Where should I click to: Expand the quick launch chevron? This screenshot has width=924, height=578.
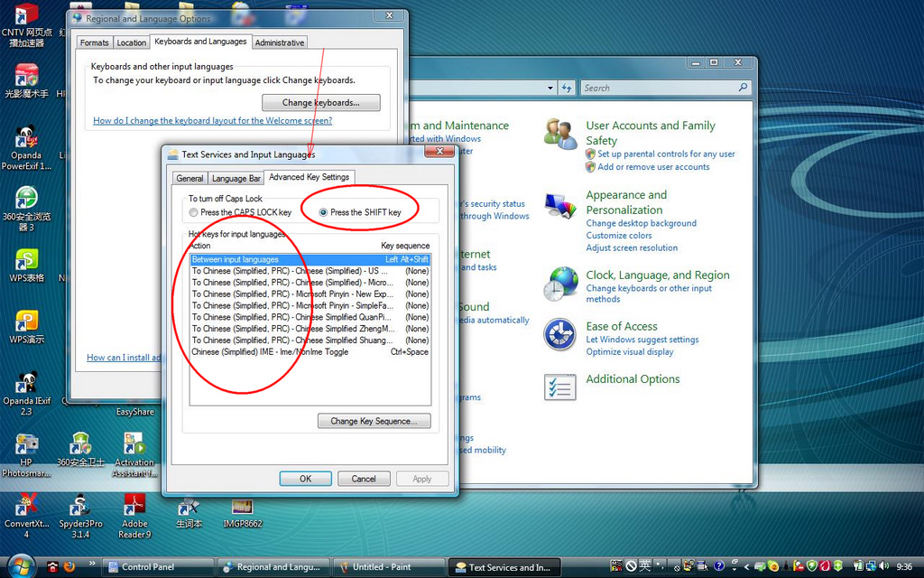(x=92, y=564)
